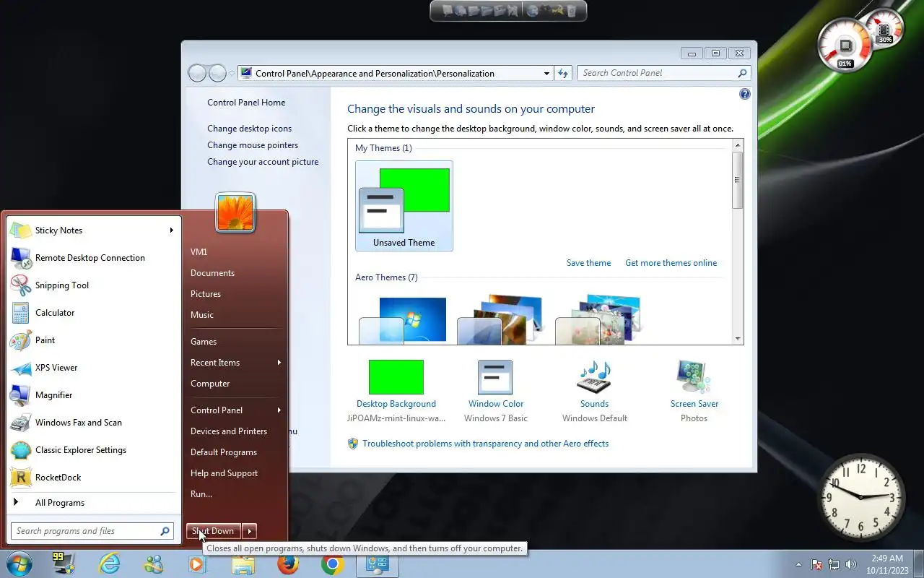
Task: Open File Explorer from taskbar
Action: tap(243, 564)
